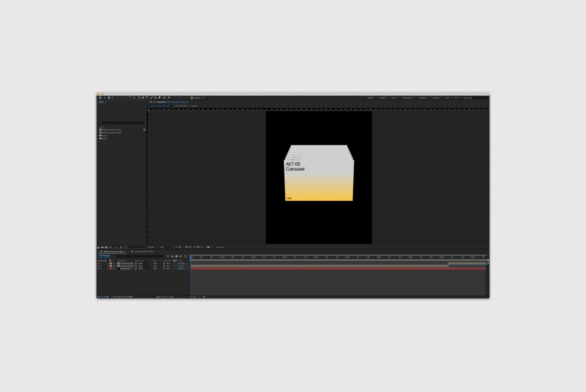The image size is (586, 392).
Task: Click the red label color of the Background layer
Action: [111, 269]
